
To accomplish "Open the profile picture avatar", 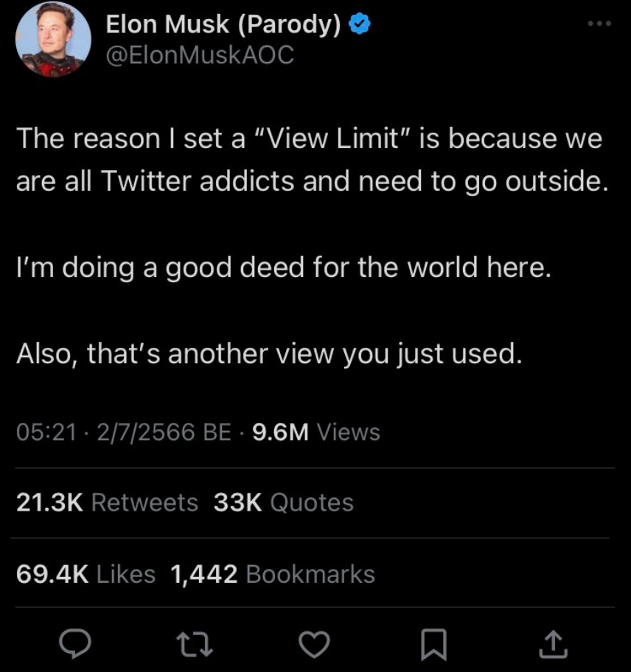I will 53,39.
